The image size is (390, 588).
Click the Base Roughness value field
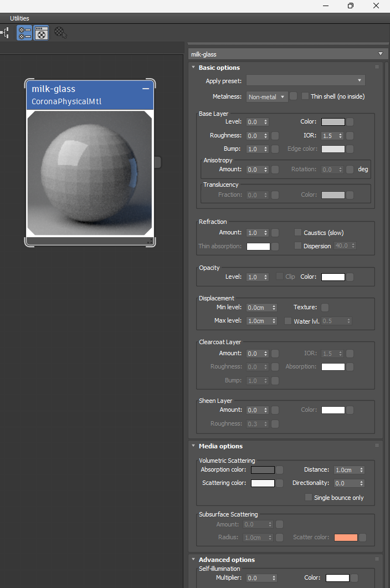[x=255, y=136]
